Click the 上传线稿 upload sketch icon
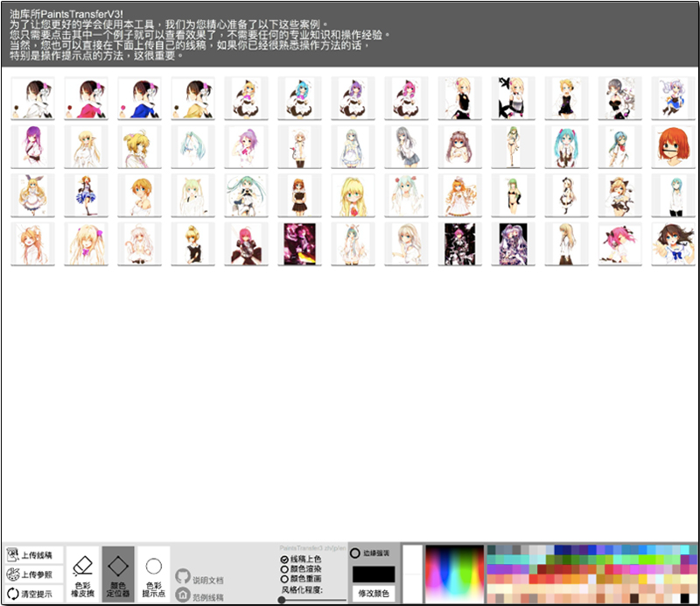700x606 pixels. coord(13,555)
